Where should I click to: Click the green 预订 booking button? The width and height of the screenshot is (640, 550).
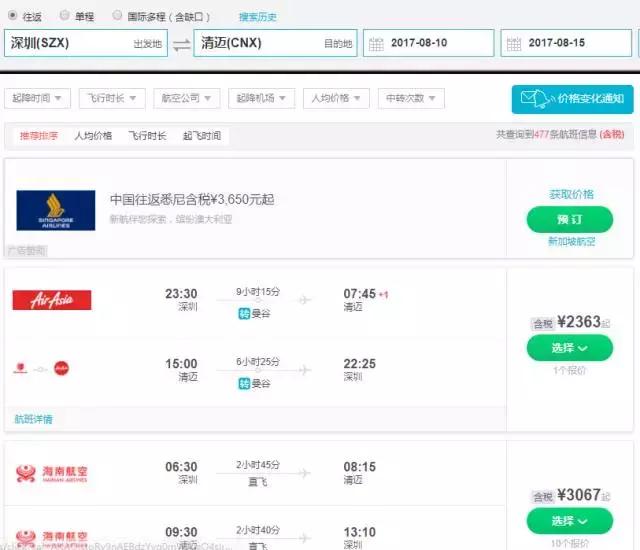point(569,219)
